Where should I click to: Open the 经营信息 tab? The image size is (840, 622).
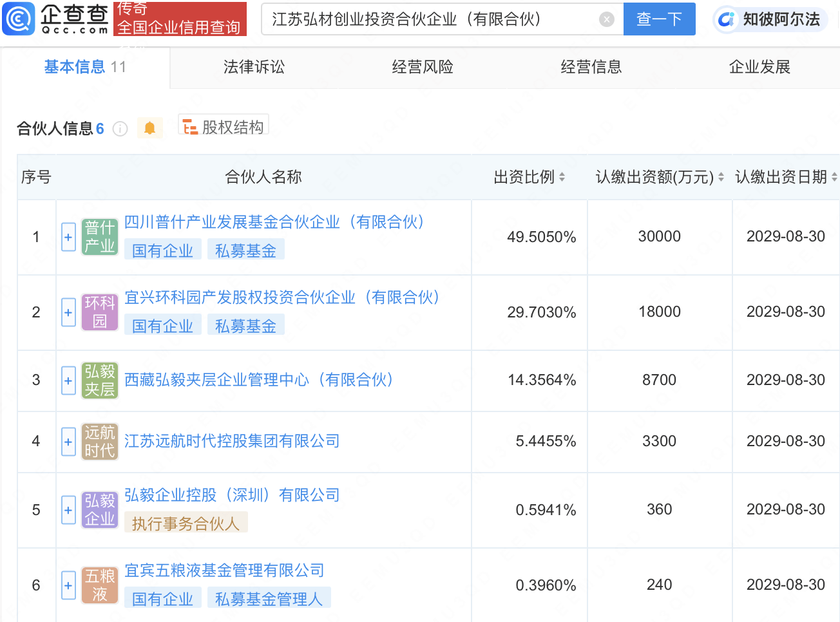click(x=591, y=67)
